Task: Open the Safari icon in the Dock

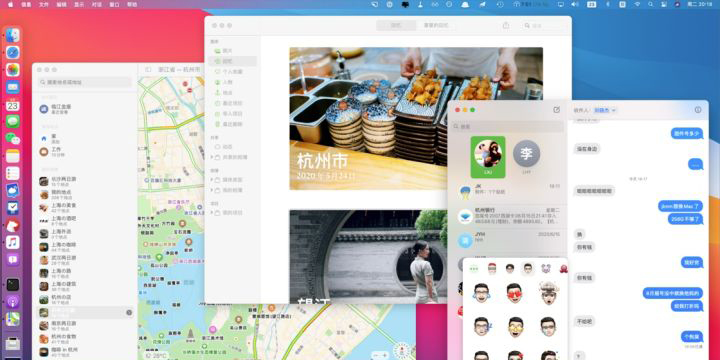Action: pyautogui.click(x=13, y=53)
